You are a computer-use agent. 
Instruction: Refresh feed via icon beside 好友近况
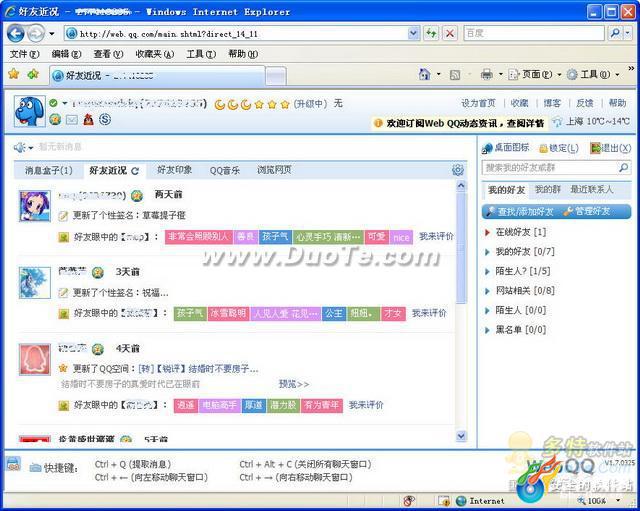(135, 171)
